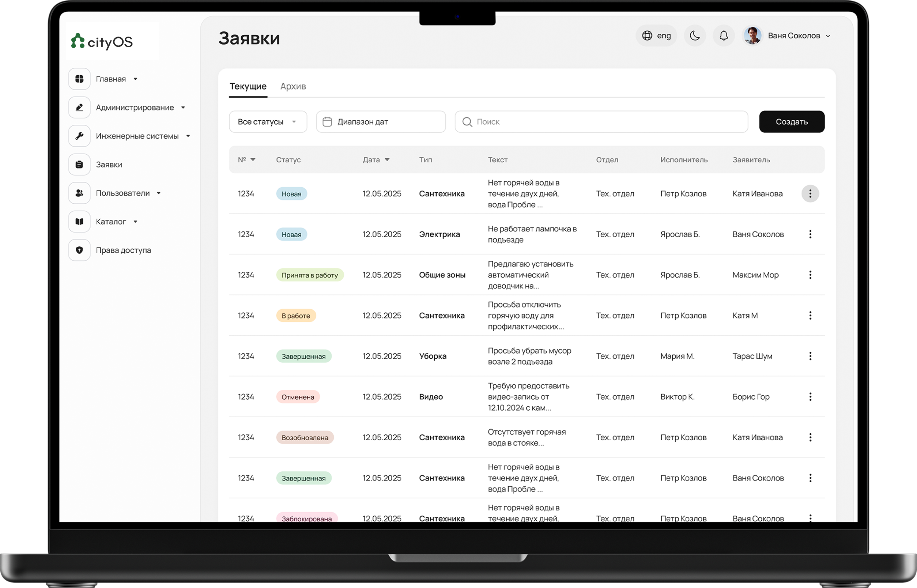The height and width of the screenshot is (588, 917).
Task: Click the Права доступа shield icon
Action: 79,250
